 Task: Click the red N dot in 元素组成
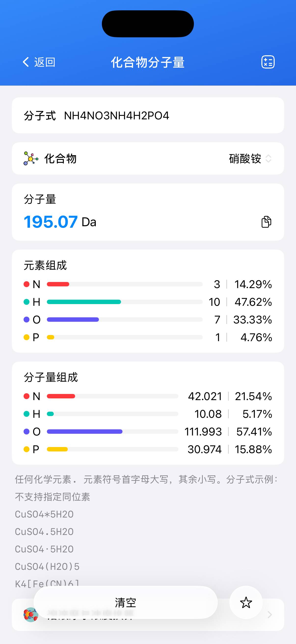tap(27, 284)
